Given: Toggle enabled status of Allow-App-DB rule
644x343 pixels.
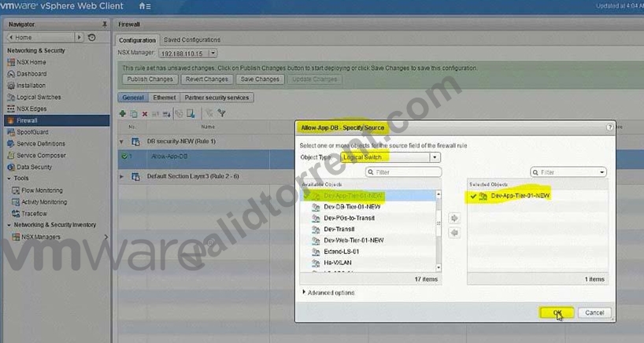Looking at the screenshot, I should 124,157.
